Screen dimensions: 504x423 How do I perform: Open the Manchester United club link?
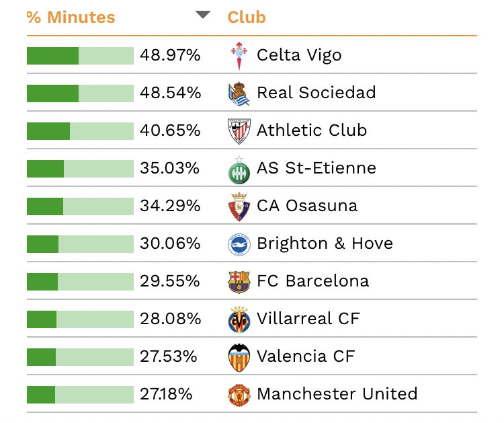pos(337,393)
